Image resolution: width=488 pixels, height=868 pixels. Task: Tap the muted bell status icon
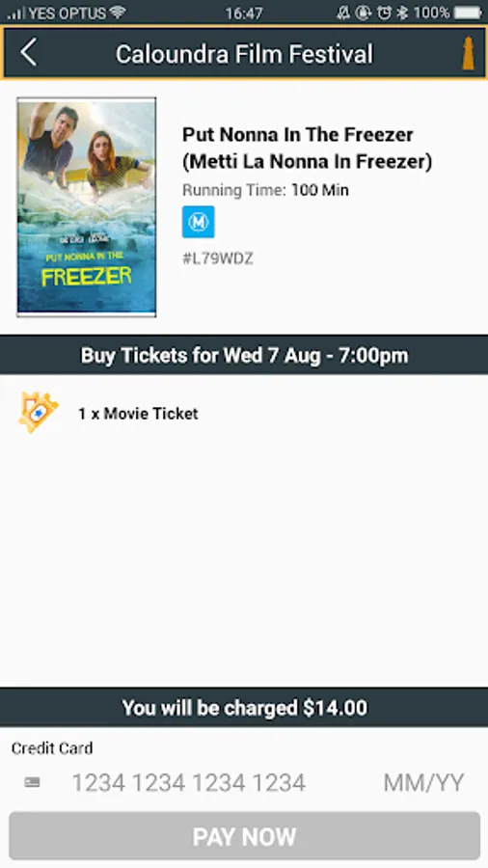pyautogui.click(x=343, y=13)
